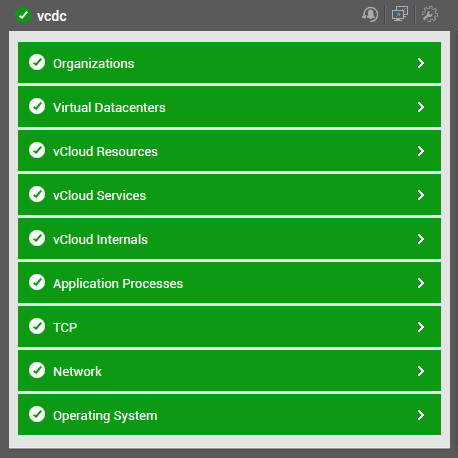The height and width of the screenshot is (458, 458).
Task: Open the gear wrench configuration icon
Action: tap(430, 14)
